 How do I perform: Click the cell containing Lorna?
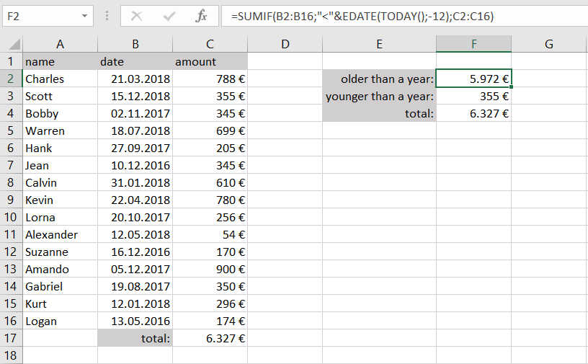click(60, 217)
